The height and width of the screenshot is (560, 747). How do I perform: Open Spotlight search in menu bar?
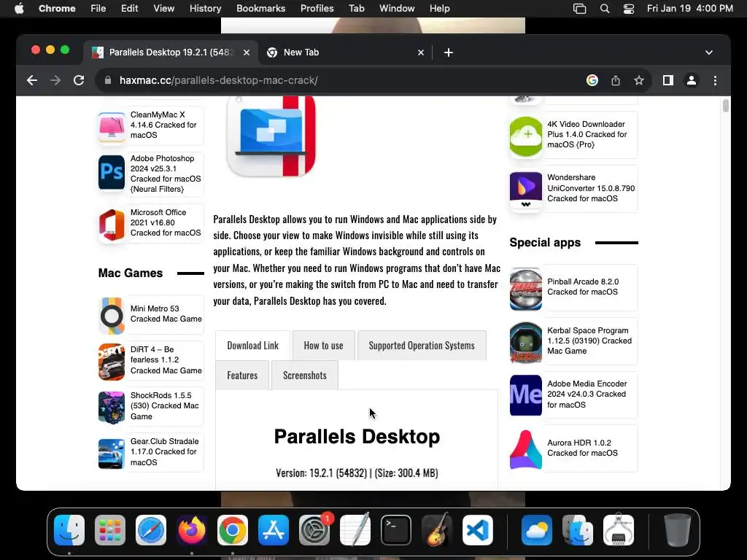coord(605,9)
